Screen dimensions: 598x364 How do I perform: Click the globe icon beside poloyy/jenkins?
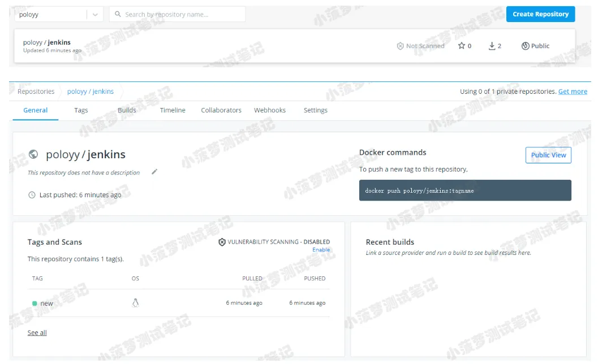33,154
